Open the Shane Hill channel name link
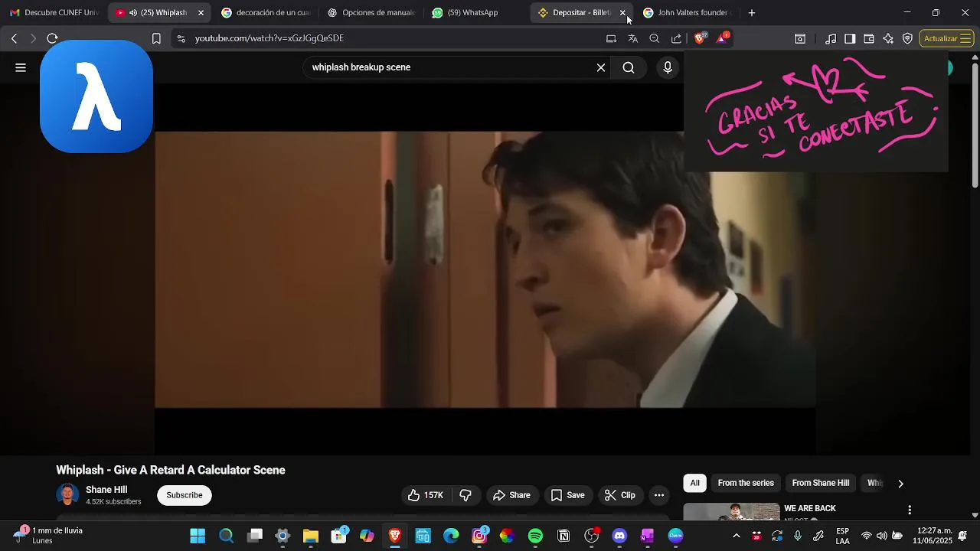980x551 pixels. pos(106,490)
